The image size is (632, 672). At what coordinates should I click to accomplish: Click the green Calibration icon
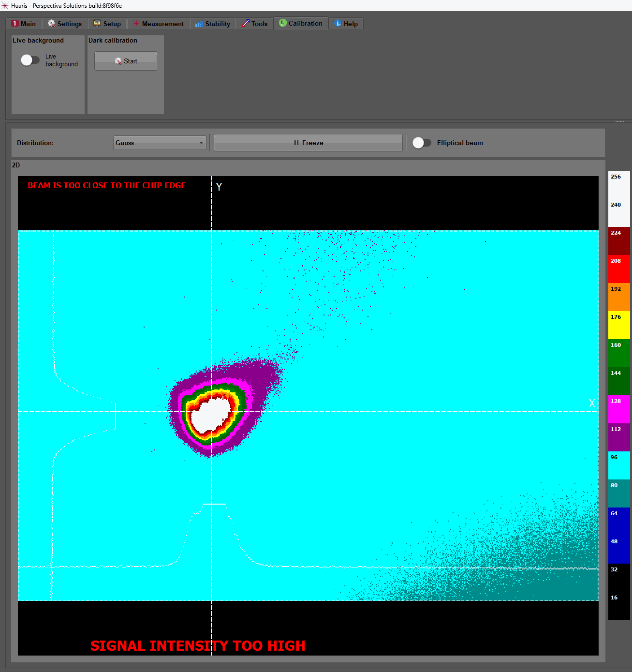pyautogui.click(x=282, y=23)
